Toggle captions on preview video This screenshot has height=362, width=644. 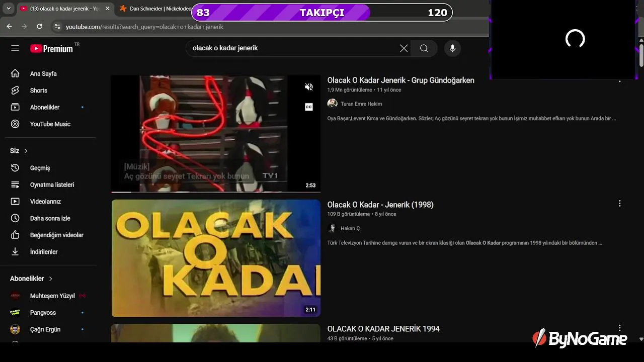point(309,107)
